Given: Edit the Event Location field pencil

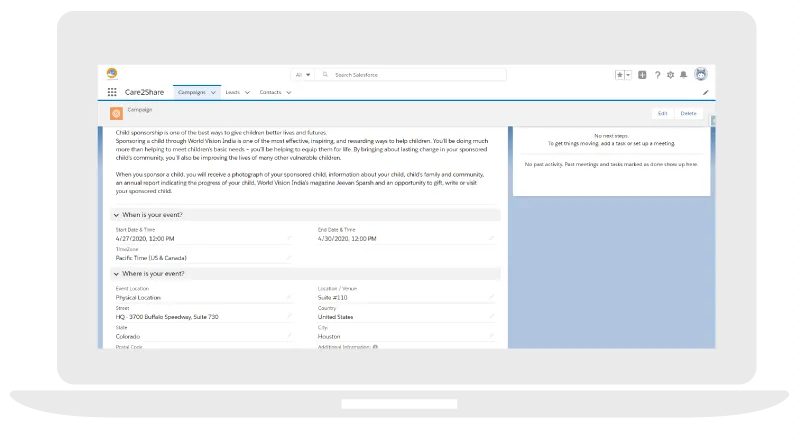Looking at the screenshot, I should (289, 297).
